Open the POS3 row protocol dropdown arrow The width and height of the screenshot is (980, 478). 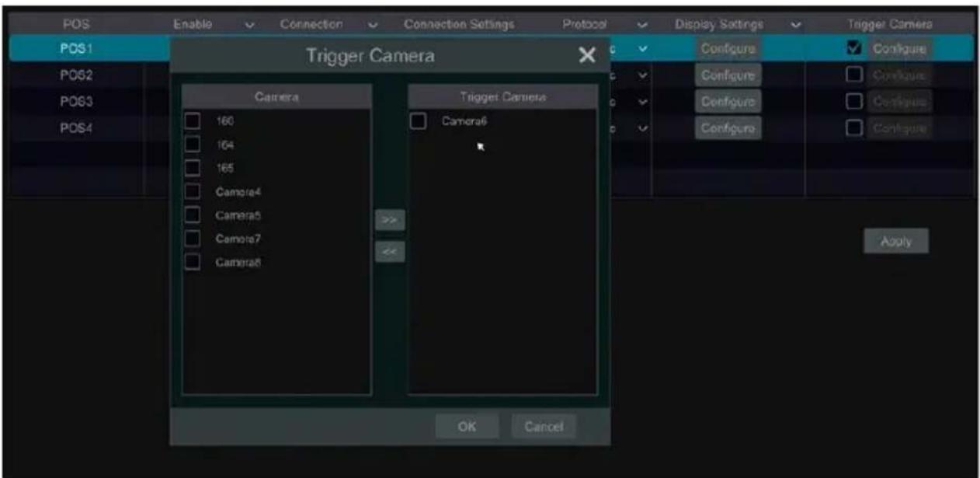642,101
